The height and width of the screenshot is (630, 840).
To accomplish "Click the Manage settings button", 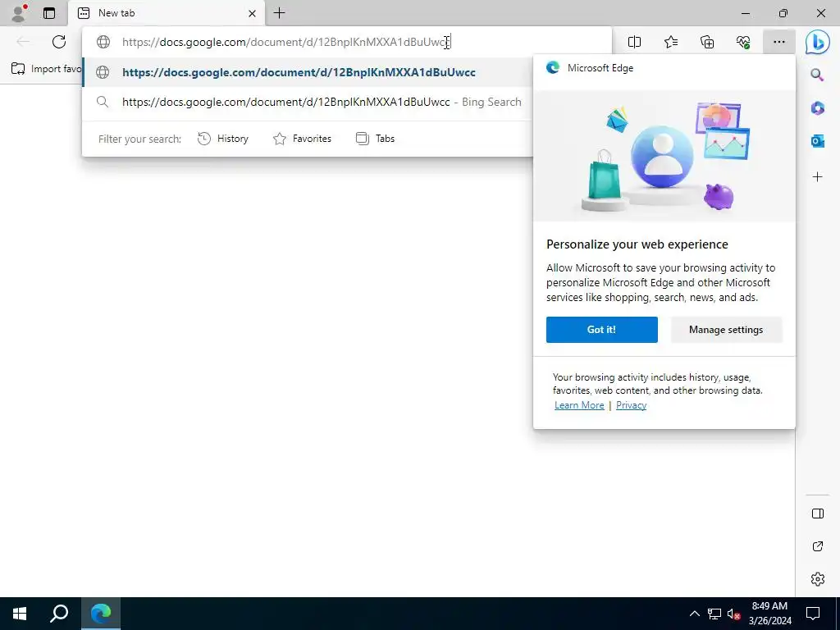I will (726, 330).
